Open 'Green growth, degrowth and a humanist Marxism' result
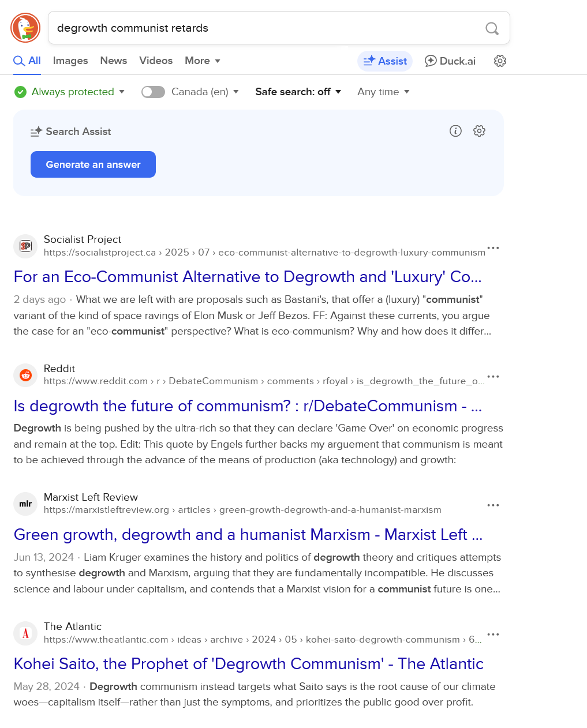This screenshot has height=728, width=587. coord(248,535)
